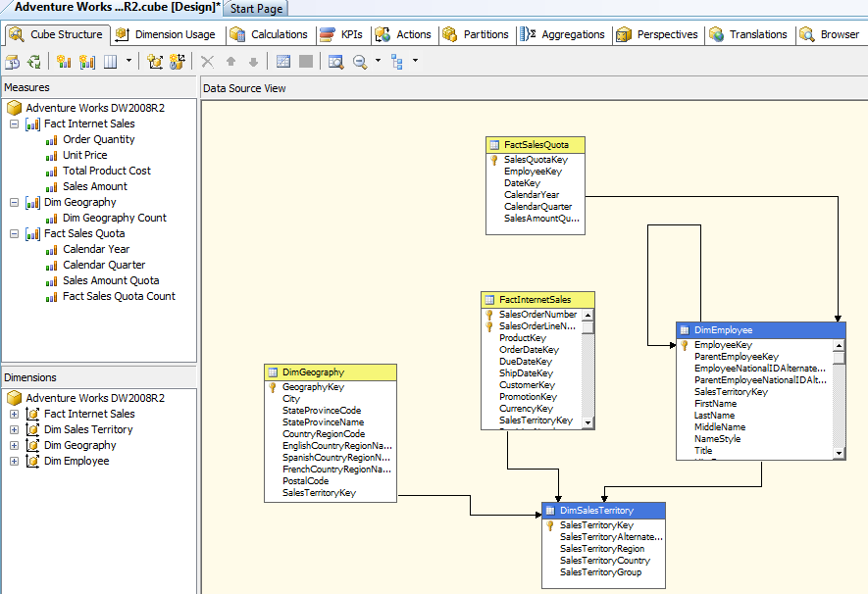868x594 pixels.
Task: Select the GeographyKey column in DimGeography
Action: [x=313, y=387]
